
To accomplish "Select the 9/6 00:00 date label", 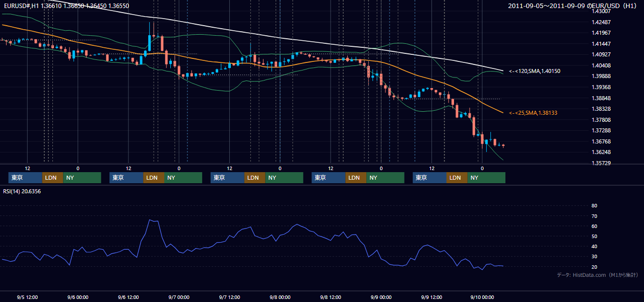I will pyautogui.click(x=78, y=297).
